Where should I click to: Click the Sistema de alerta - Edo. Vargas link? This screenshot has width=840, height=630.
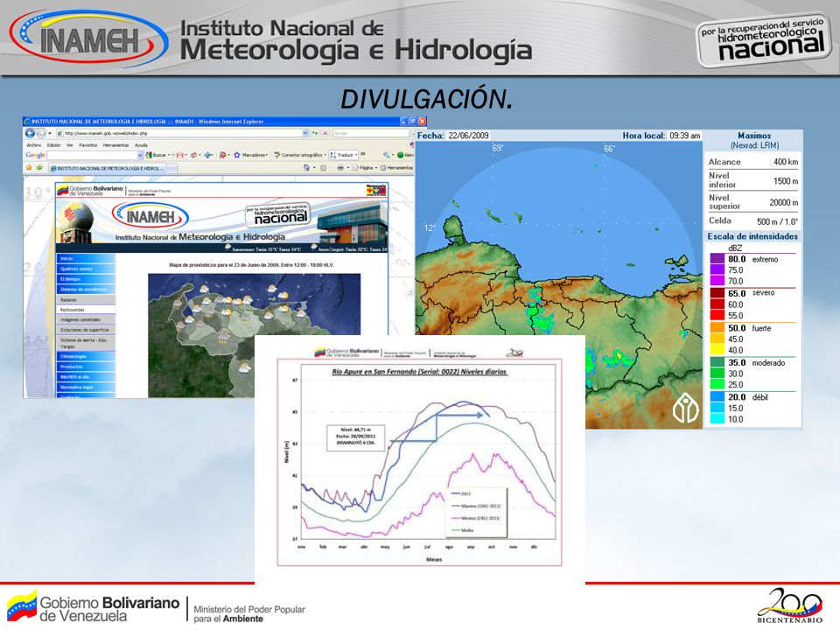coord(86,343)
